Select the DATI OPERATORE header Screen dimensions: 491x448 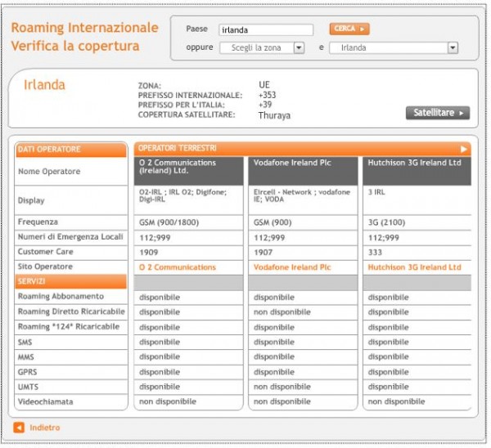[x=70, y=150]
